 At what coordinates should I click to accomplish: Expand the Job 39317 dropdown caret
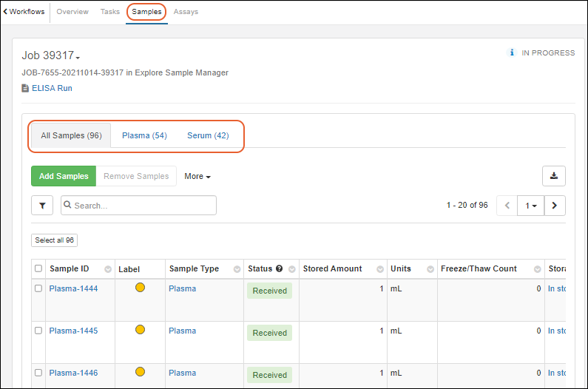pyautogui.click(x=78, y=58)
